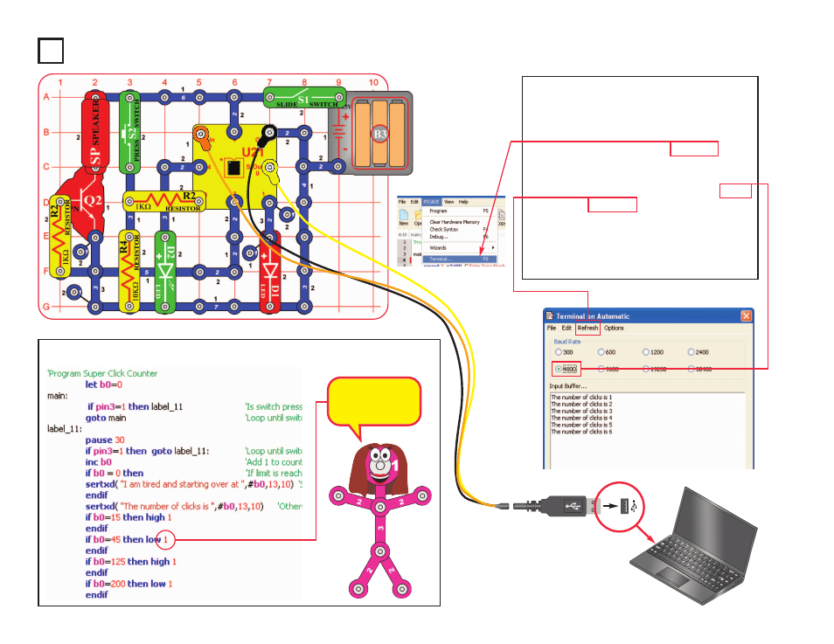Choose Terminal... from the PICAXE menu
Screen dimensions: 834x644
tap(460, 259)
